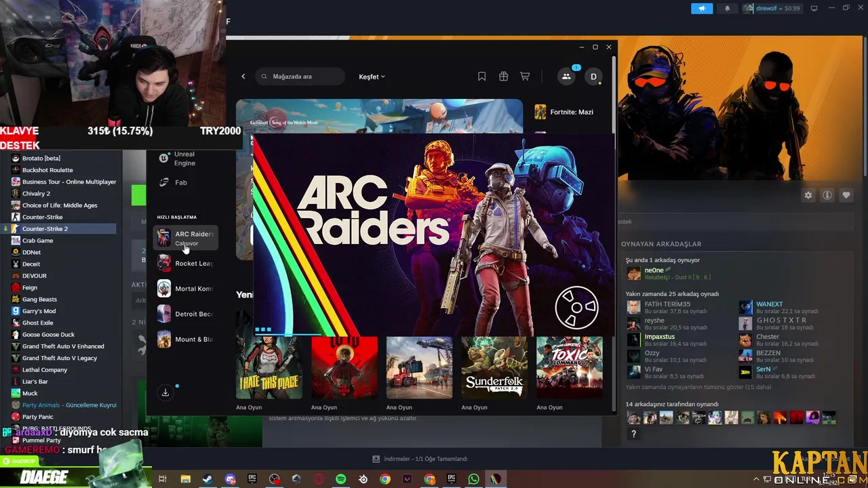Show more friends with question mark tile

click(x=633, y=434)
